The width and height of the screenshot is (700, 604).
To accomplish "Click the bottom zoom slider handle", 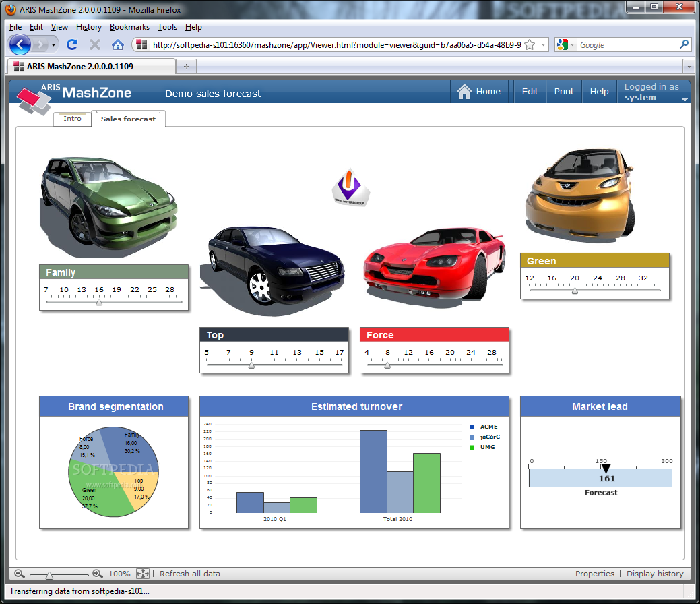I will tap(50, 576).
